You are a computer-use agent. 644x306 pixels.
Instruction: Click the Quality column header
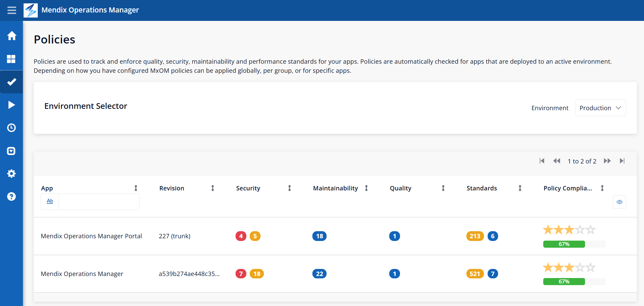400,188
